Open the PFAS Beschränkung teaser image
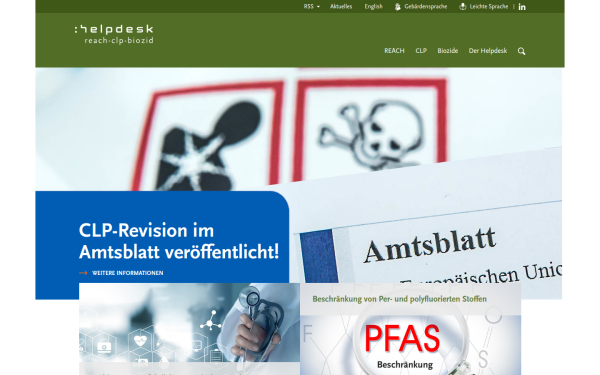The width and height of the screenshot is (600, 375). click(411, 345)
